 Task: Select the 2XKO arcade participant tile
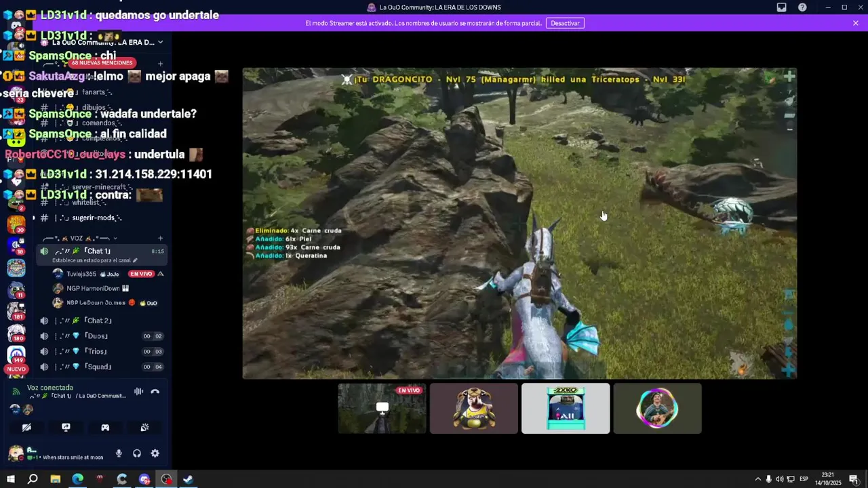pyautogui.click(x=566, y=408)
